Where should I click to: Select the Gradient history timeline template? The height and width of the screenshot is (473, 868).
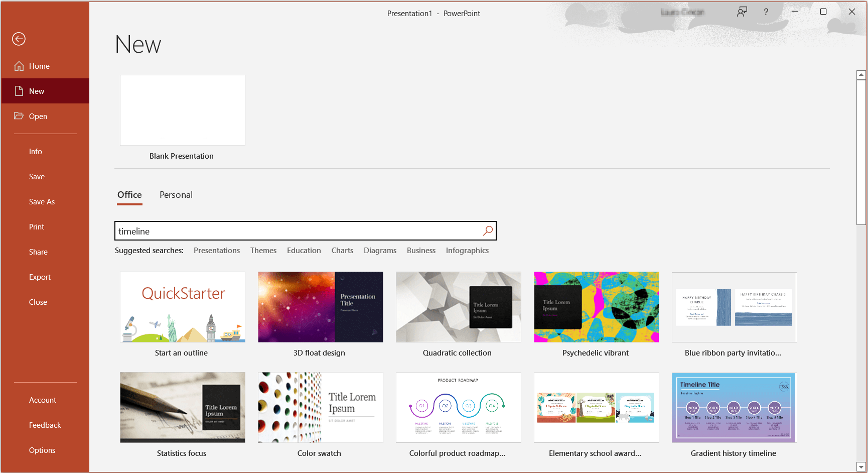(x=733, y=408)
